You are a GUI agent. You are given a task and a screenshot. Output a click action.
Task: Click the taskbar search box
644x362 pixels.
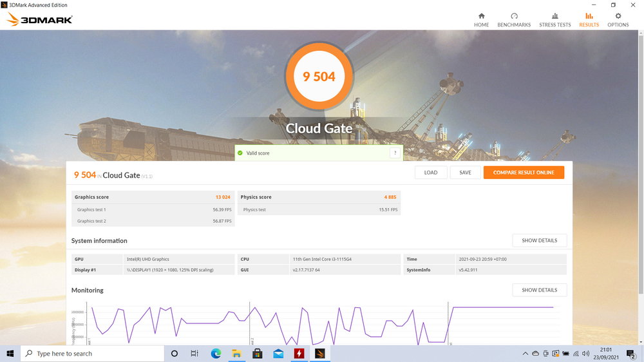92,354
